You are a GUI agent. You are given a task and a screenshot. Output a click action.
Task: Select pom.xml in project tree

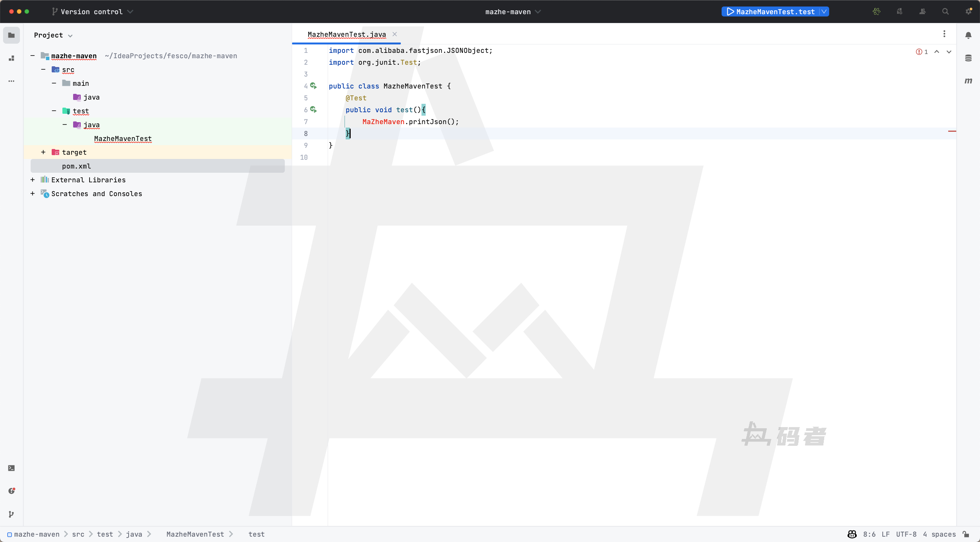77,166
